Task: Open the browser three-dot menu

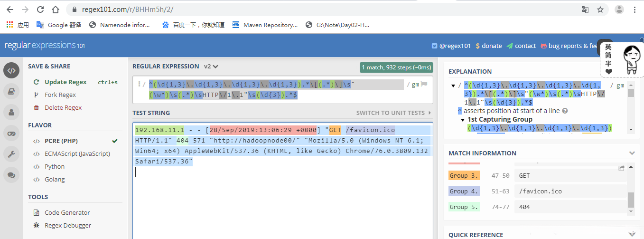Action: pyautogui.click(x=635, y=10)
